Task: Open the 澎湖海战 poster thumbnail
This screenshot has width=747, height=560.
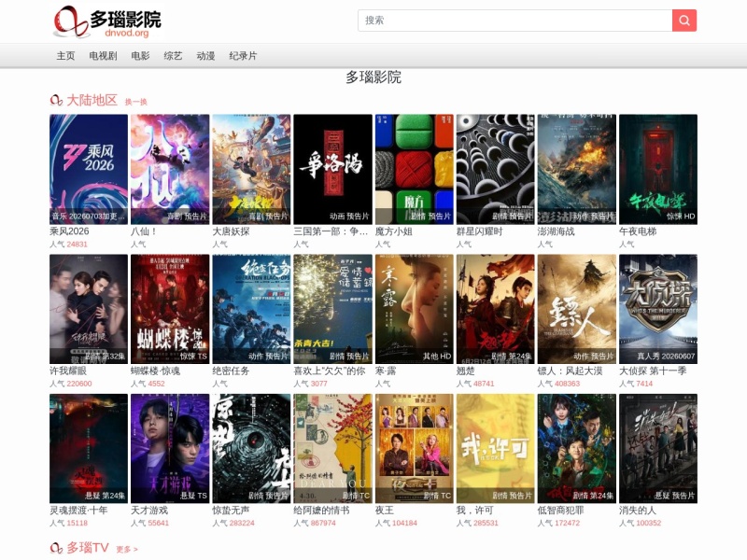Action: [x=577, y=169]
